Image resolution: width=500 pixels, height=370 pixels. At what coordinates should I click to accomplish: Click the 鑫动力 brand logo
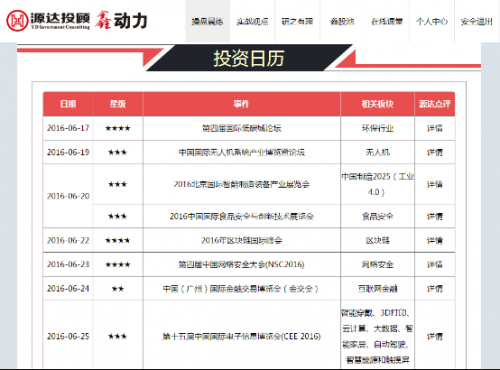[x=121, y=20]
